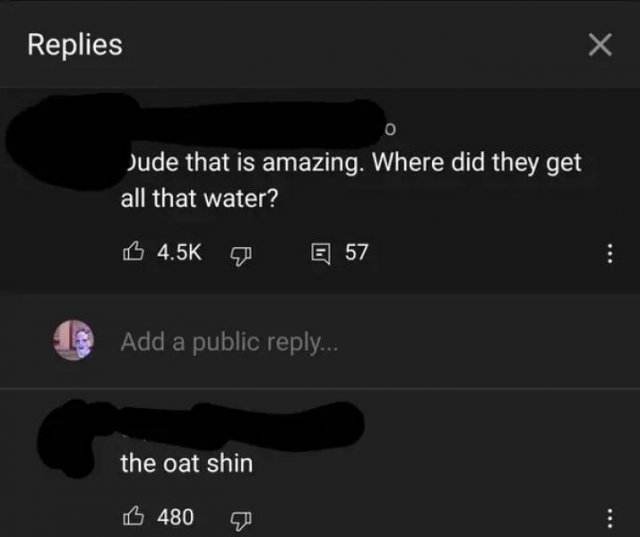Click the 57 replies count

(x=357, y=253)
